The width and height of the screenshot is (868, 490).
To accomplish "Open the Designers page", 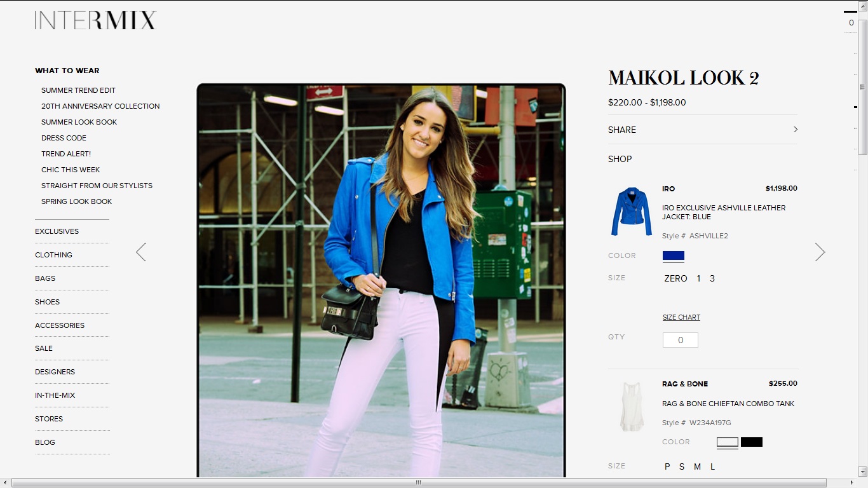I will 55,372.
